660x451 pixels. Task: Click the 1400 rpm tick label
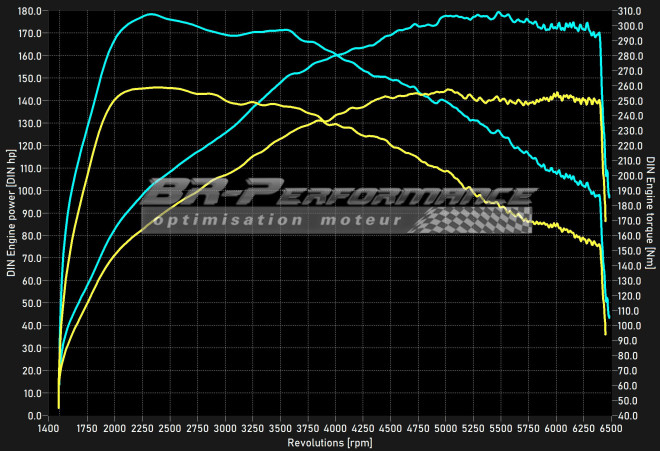click(x=49, y=428)
